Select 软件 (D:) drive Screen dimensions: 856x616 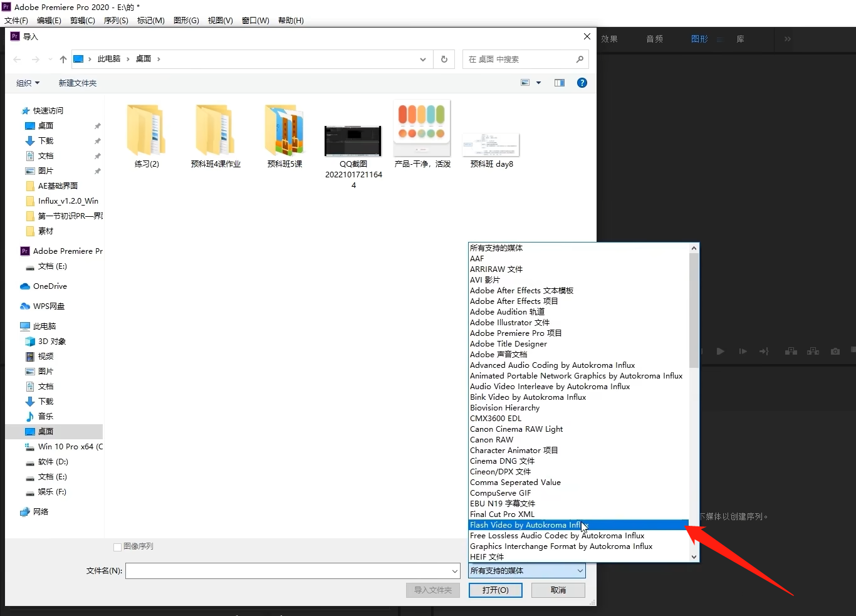tap(53, 462)
